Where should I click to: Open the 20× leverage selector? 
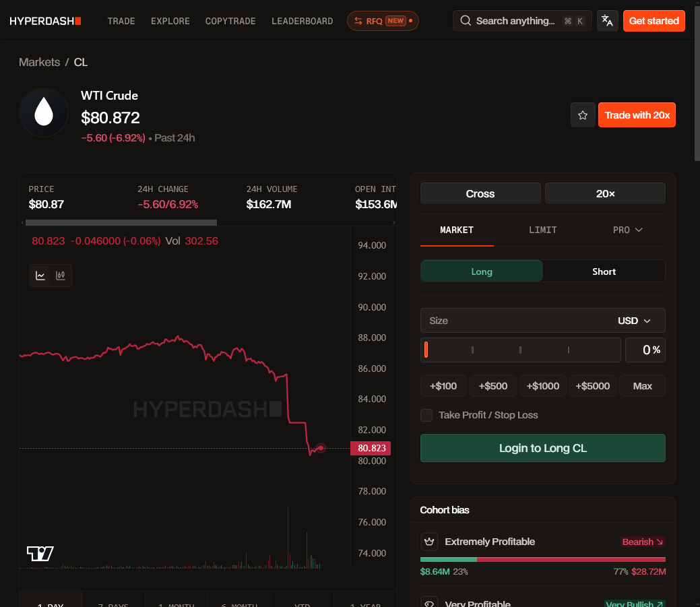point(606,194)
